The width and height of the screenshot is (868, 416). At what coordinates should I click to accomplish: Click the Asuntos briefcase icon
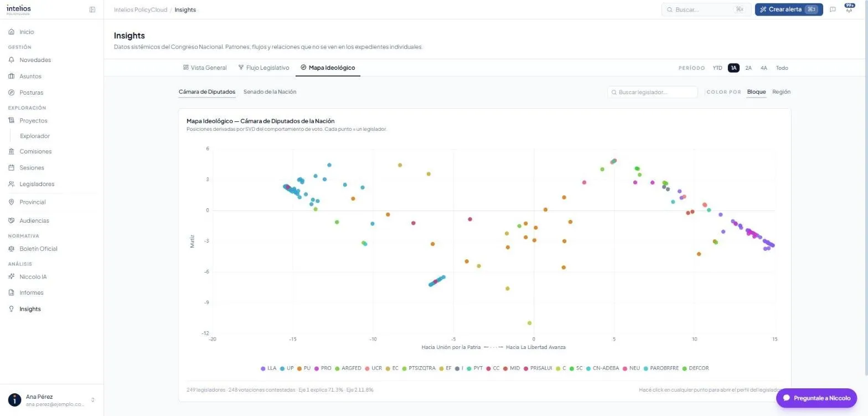pyautogui.click(x=12, y=76)
